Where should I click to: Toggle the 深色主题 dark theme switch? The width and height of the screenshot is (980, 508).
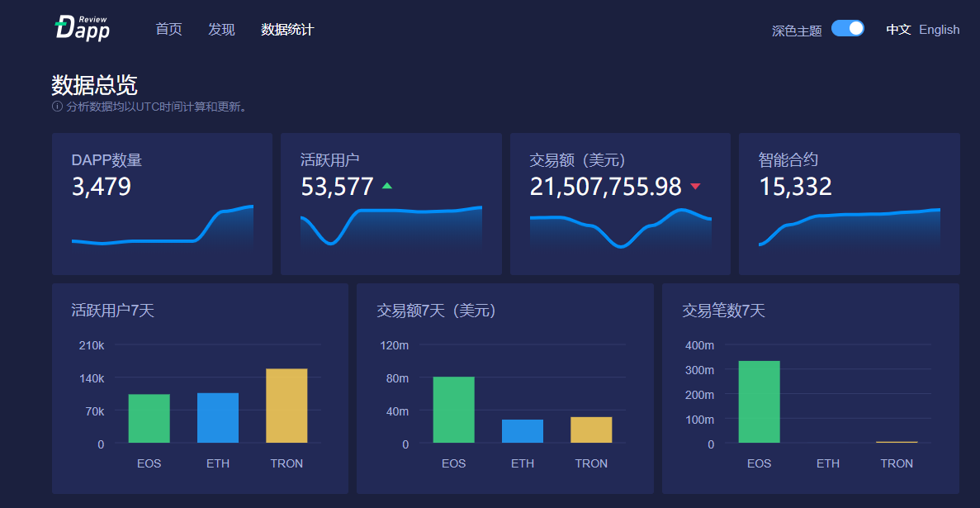point(848,28)
